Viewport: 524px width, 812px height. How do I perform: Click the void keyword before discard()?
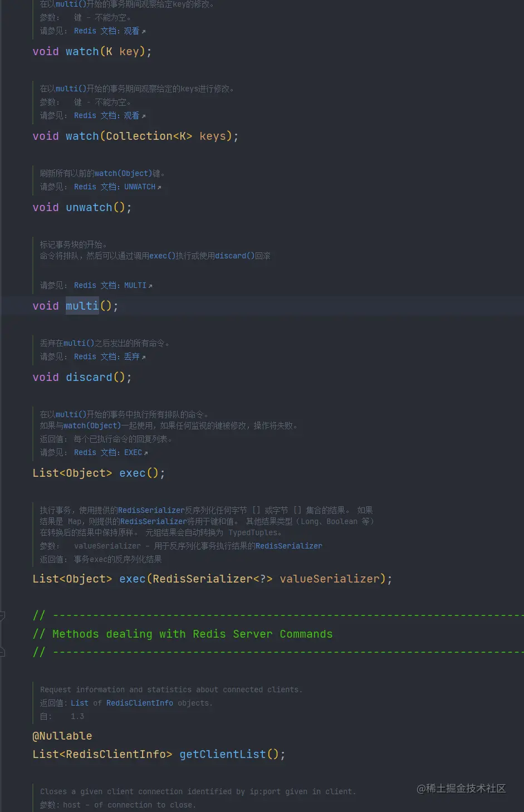pos(46,378)
